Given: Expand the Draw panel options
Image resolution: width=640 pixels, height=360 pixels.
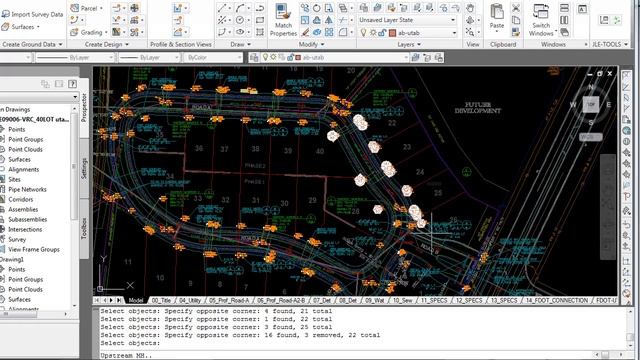Looking at the screenshot, I should tap(240, 44).
